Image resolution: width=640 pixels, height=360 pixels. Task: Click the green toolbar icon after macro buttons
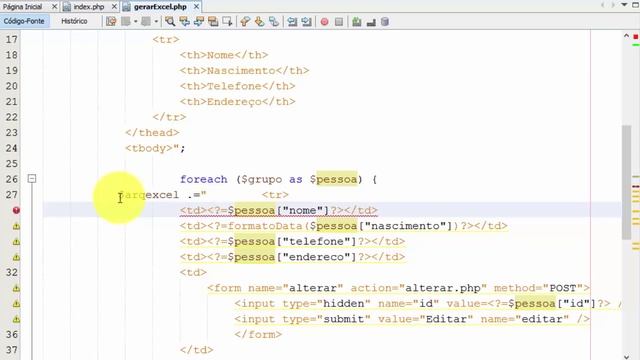click(x=357, y=22)
